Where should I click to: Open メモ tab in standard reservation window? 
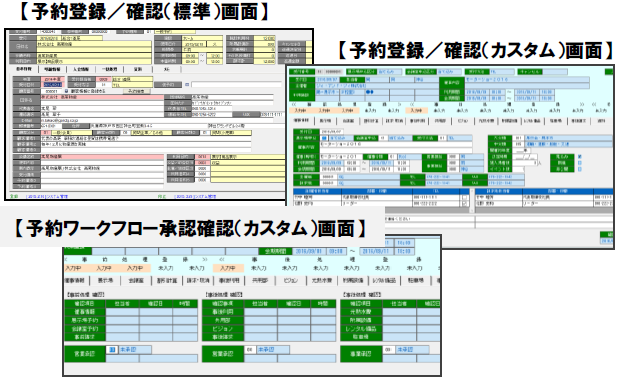(x=166, y=69)
